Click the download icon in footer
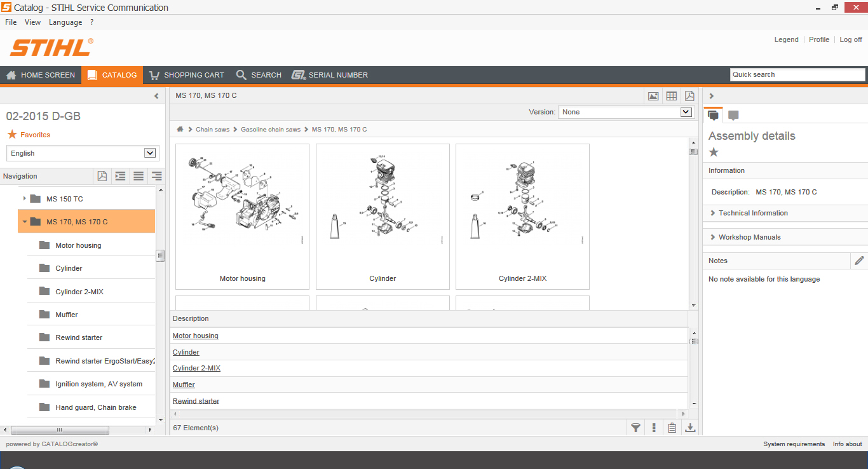This screenshot has height=469, width=868. 690,428
